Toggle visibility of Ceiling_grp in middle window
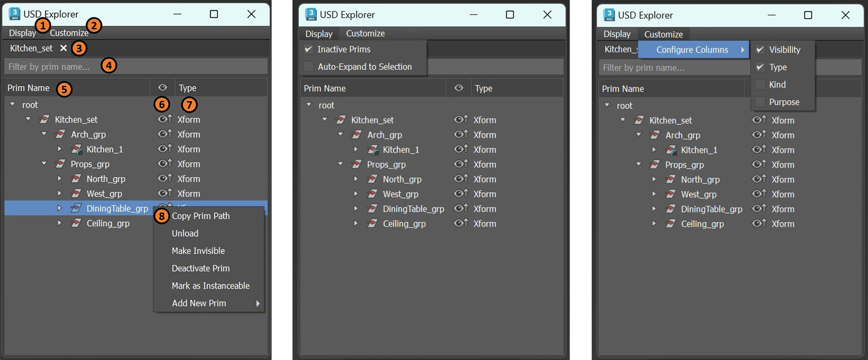 pos(461,224)
